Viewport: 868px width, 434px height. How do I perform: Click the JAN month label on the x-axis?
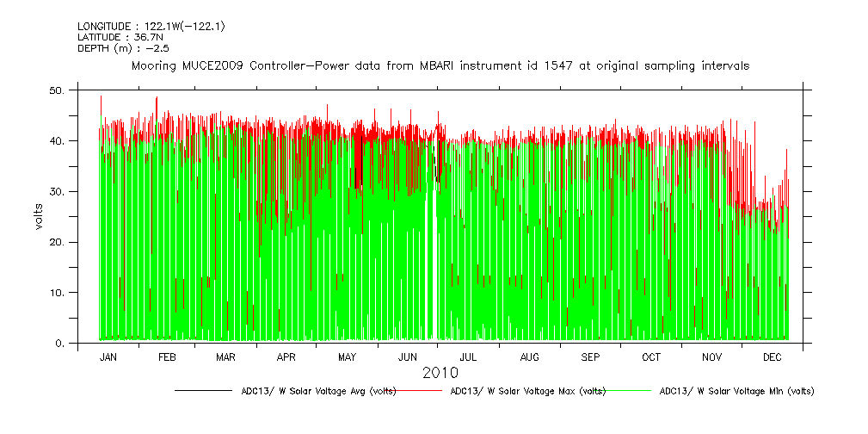point(108,356)
